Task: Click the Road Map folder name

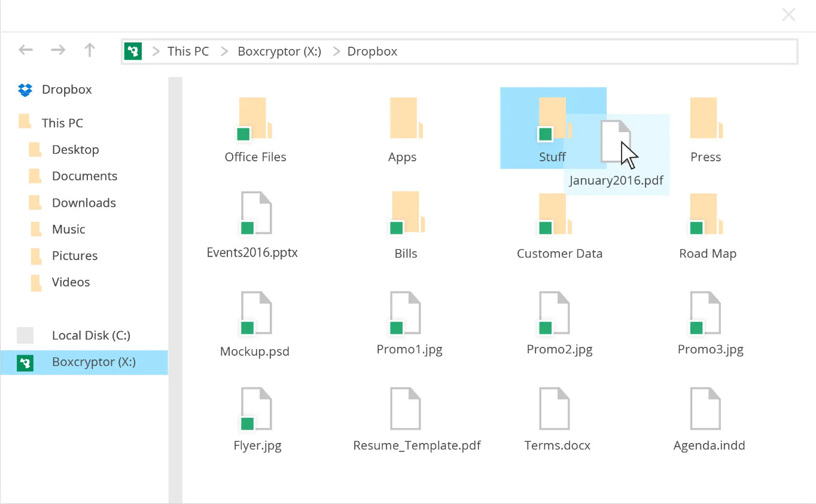Action: click(x=708, y=253)
